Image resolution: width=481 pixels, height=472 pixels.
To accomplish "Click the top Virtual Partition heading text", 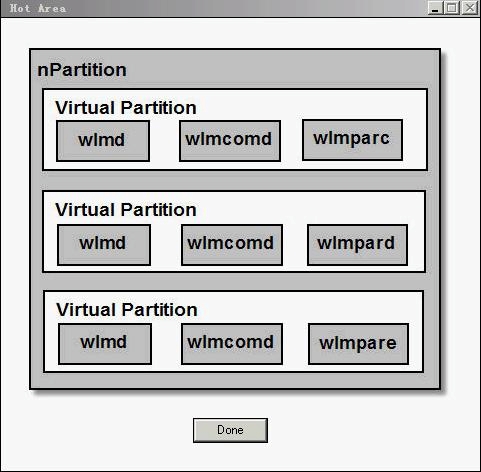I will pos(126,108).
